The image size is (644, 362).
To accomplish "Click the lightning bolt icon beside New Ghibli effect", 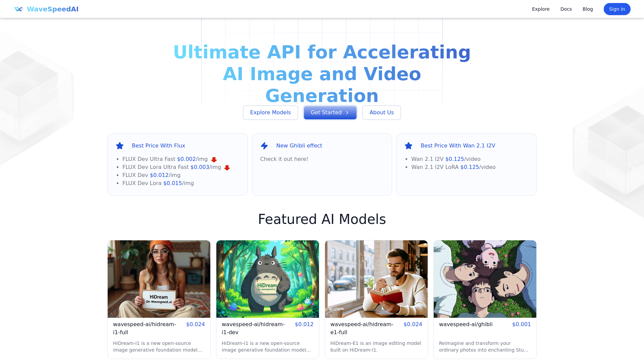I will click(264, 146).
